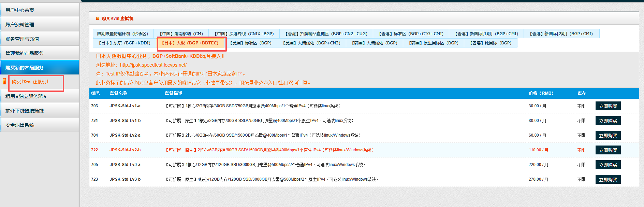Click the 购买Kvm 虚拟机 page heading
644x207 pixels.
(x=117, y=18)
